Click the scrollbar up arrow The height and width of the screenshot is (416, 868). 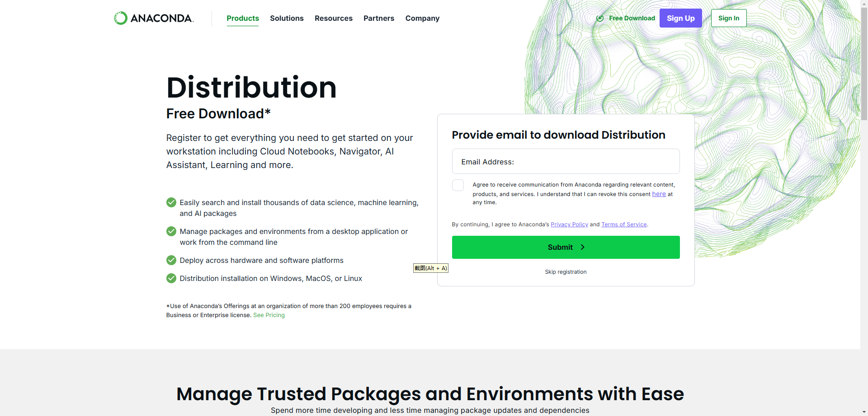[x=864, y=3]
